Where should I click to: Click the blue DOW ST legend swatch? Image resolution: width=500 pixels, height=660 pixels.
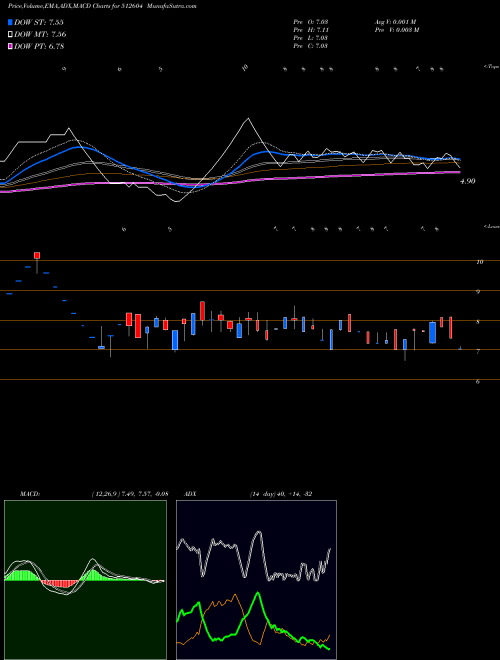tap(10, 22)
